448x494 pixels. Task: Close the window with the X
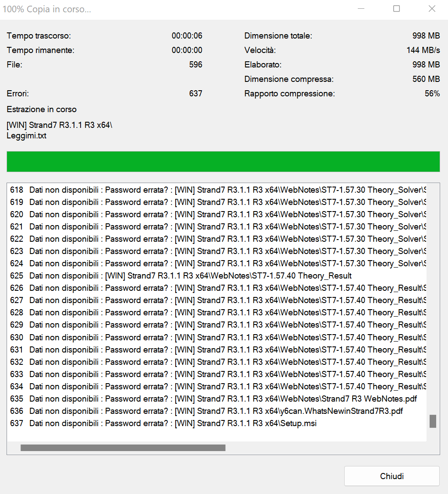coord(432,9)
